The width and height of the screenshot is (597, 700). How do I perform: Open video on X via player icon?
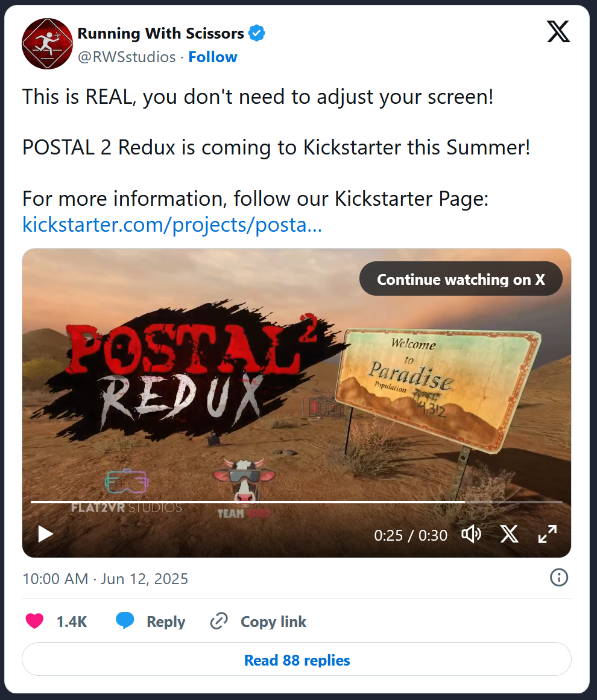coord(509,534)
